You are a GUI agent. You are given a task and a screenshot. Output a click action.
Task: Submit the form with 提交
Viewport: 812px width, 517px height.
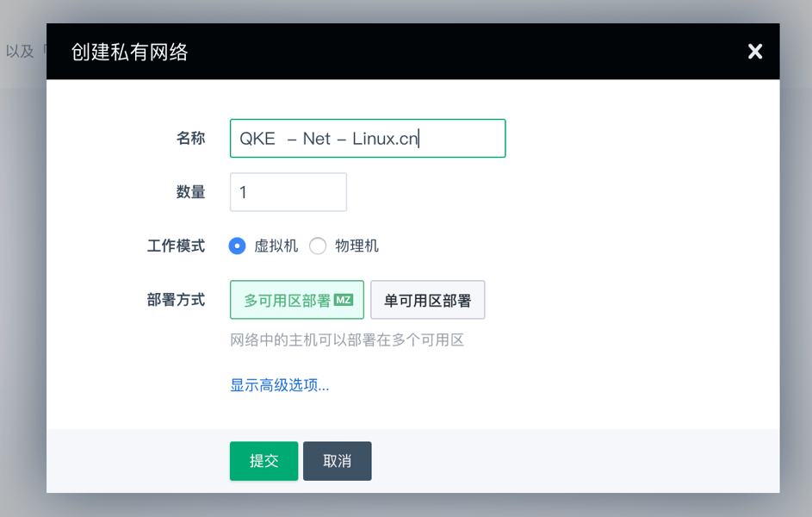(x=264, y=460)
